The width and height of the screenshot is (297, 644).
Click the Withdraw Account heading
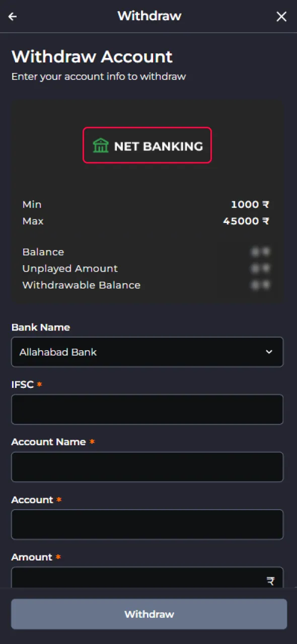pos(92,56)
